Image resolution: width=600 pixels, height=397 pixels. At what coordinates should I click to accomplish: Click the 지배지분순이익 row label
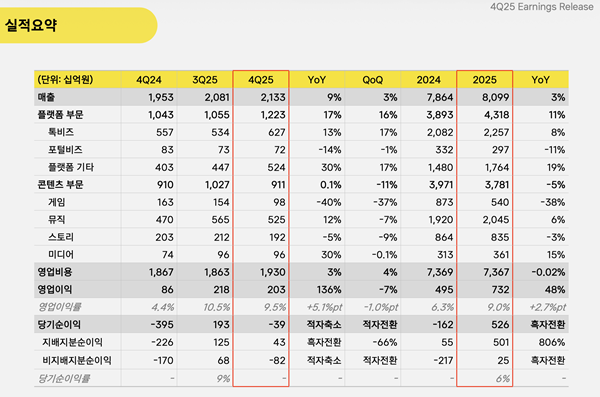click(72, 342)
